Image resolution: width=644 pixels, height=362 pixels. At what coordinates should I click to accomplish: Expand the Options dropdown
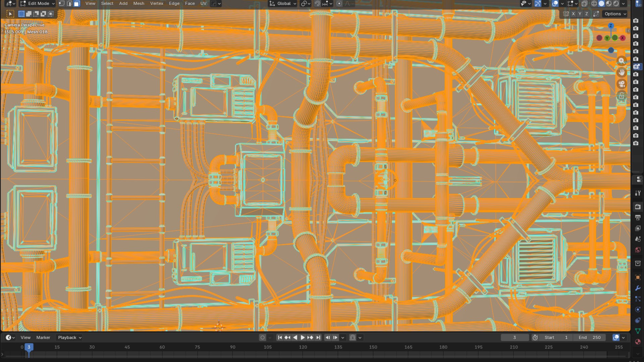(615, 14)
